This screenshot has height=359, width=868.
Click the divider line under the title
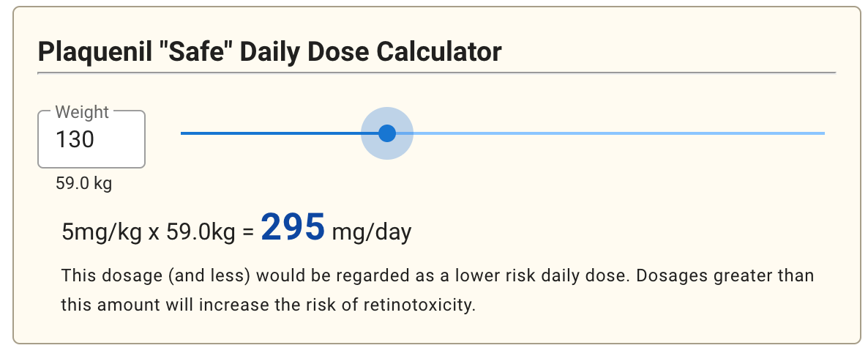tap(436, 73)
